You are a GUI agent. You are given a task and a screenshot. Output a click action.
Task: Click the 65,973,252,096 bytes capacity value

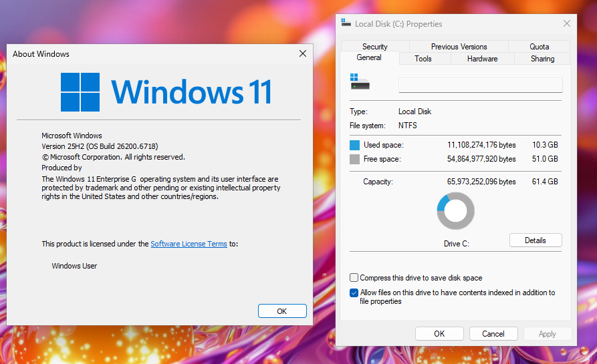(481, 182)
